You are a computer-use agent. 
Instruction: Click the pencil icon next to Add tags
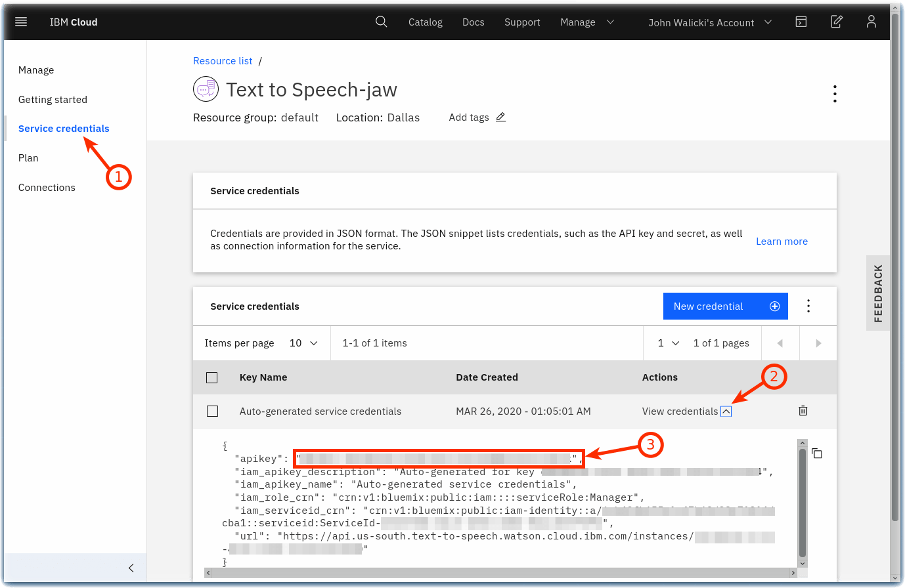(x=500, y=117)
